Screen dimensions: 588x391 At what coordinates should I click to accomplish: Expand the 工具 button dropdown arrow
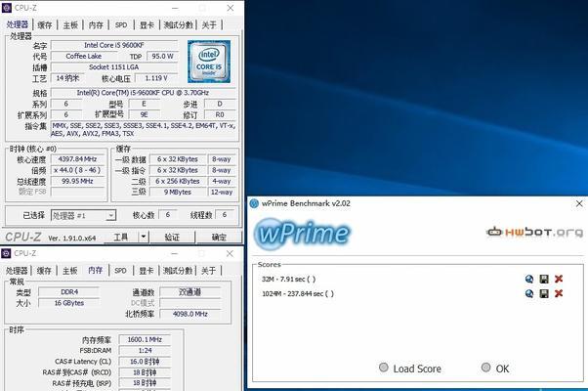[x=144, y=238]
